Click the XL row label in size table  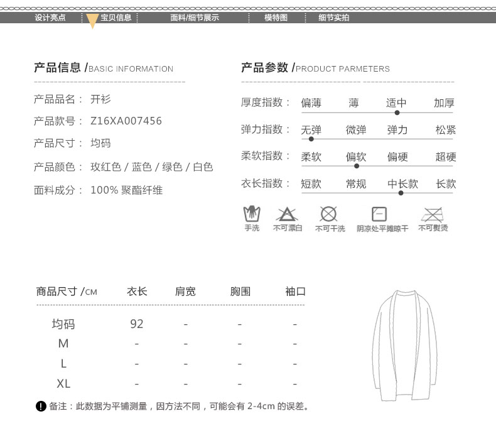point(63,384)
